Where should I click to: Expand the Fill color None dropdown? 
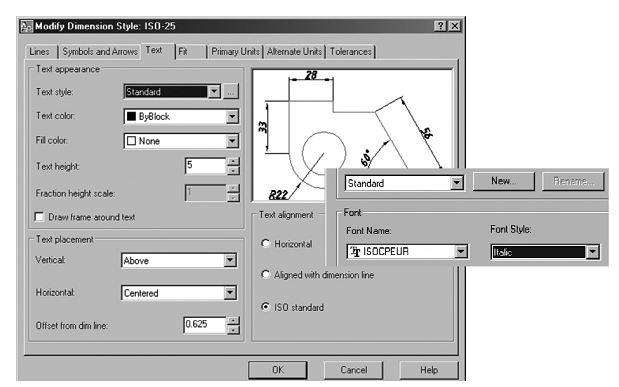point(232,141)
